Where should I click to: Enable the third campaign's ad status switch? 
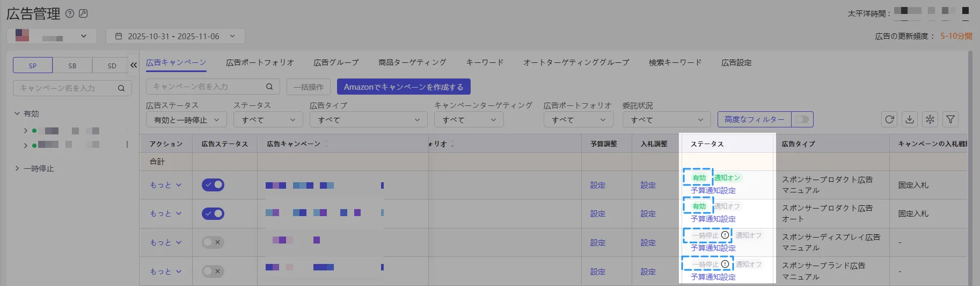click(213, 242)
